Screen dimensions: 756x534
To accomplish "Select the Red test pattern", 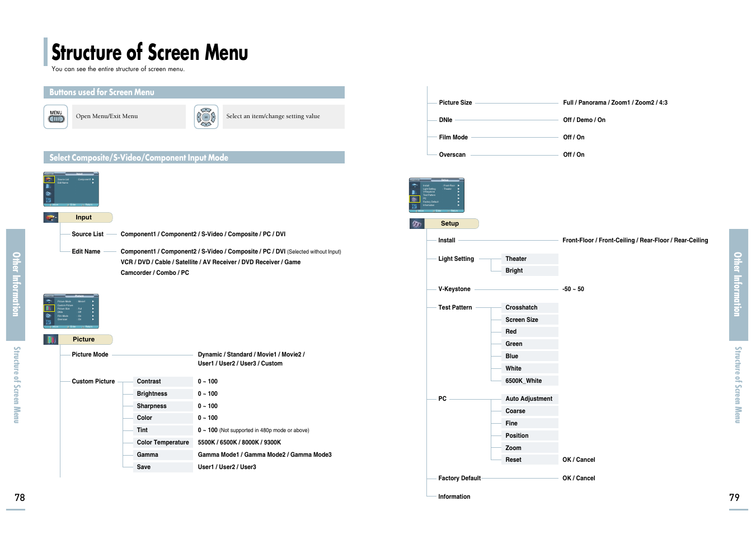I will [x=530, y=332].
